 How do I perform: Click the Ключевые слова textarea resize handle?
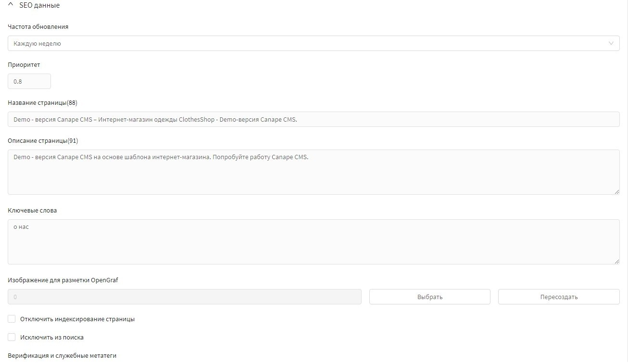coord(616,261)
